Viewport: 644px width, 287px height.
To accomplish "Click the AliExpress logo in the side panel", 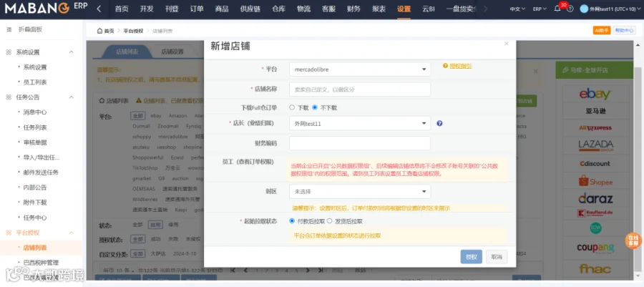I will (595, 127).
